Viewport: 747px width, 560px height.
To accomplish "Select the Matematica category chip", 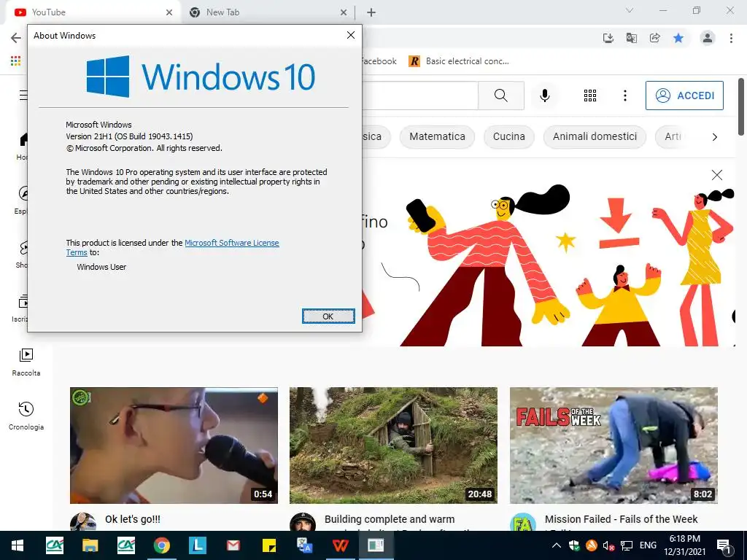I will [x=438, y=136].
